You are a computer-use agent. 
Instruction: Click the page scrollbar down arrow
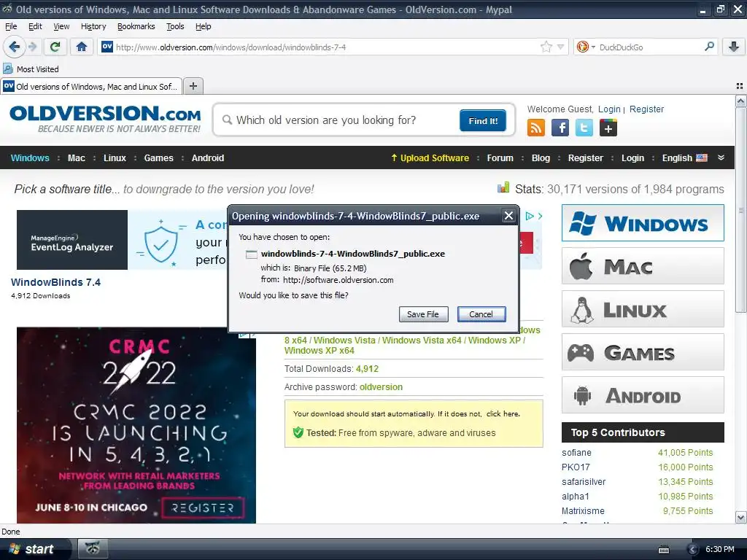tap(741, 517)
